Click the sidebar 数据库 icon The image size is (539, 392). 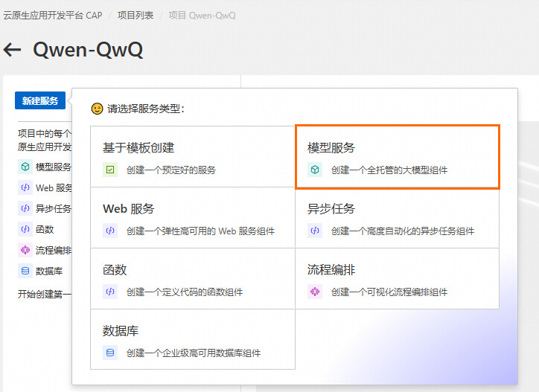click(x=25, y=271)
